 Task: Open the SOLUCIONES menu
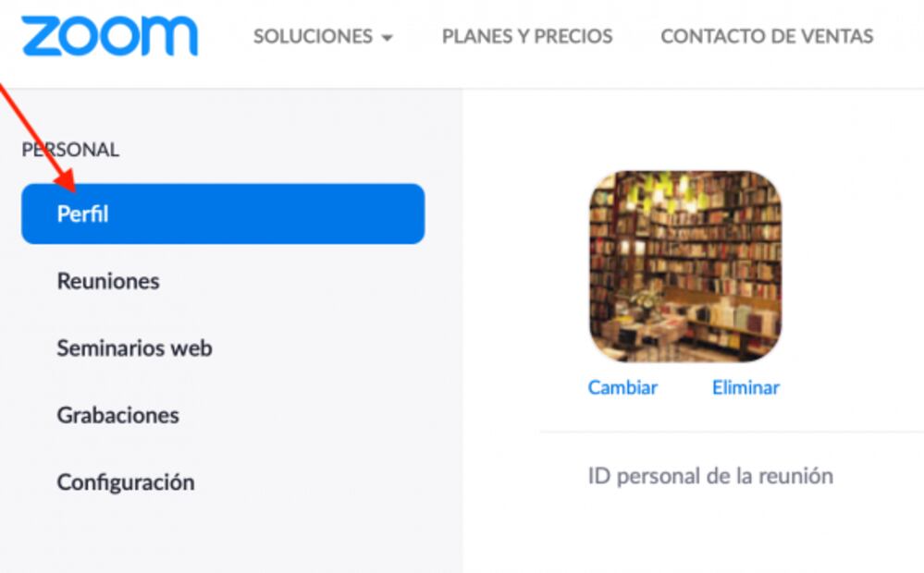323,37
